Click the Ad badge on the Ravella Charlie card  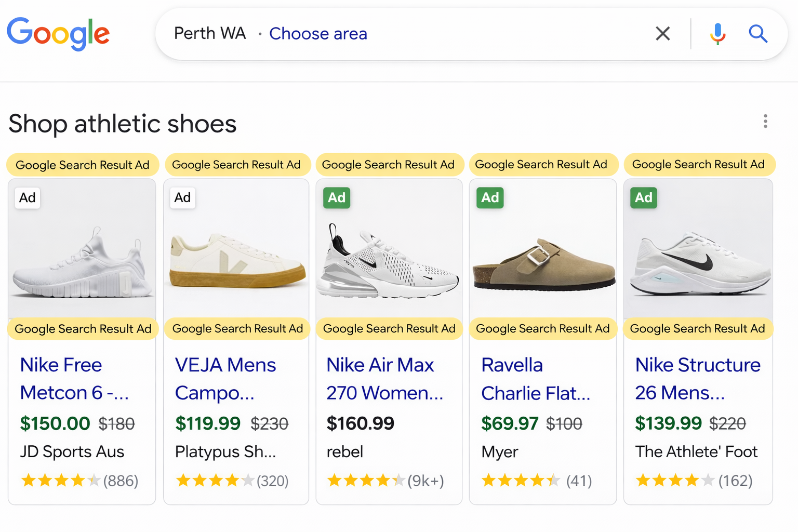click(x=490, y=197)
